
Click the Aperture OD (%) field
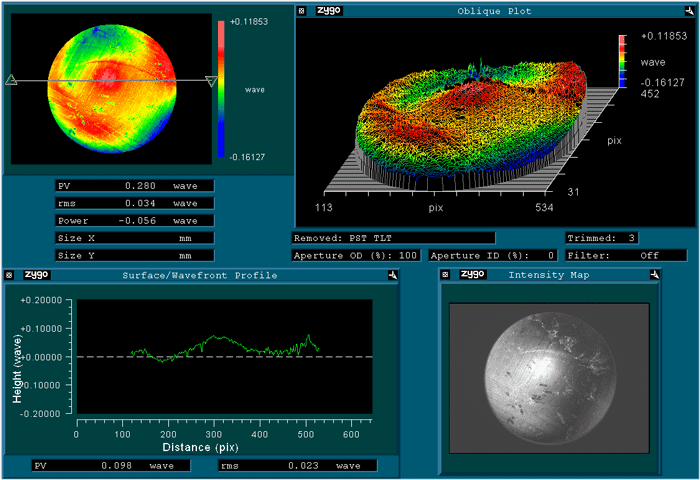click(x=357, y=256)
